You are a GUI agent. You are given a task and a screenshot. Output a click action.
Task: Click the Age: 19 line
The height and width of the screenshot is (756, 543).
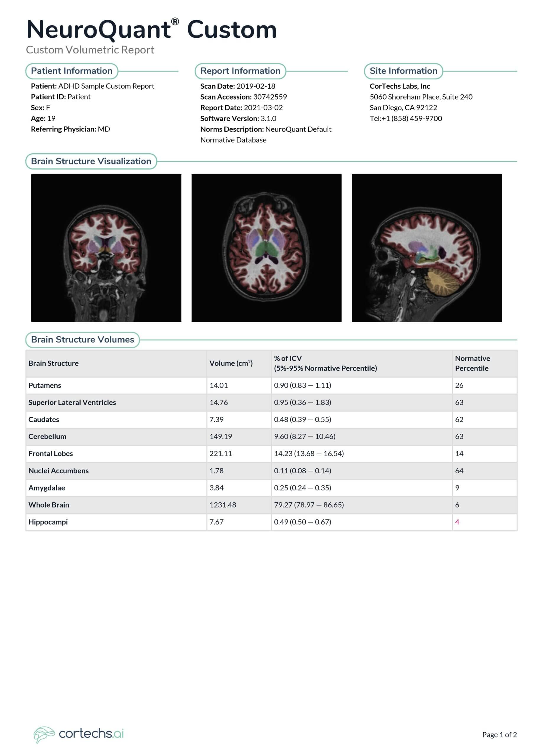point(43,118)
